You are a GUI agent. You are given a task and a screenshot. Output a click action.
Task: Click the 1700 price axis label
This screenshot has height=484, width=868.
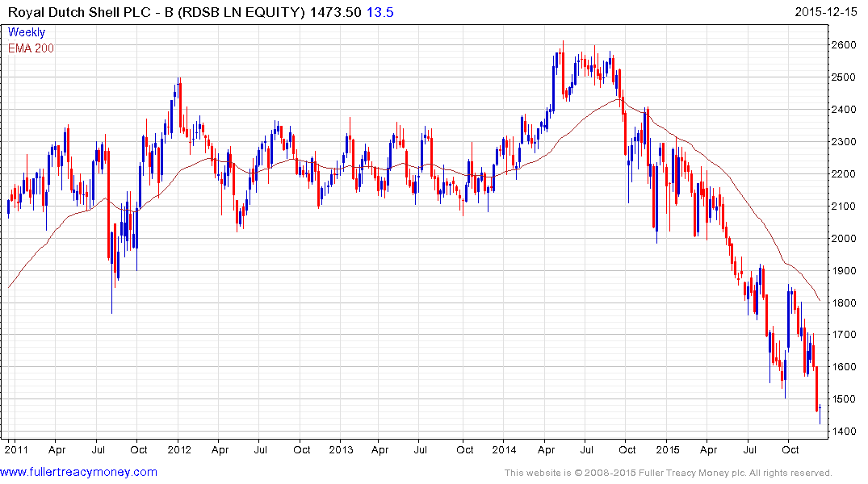tap(844, 335)
